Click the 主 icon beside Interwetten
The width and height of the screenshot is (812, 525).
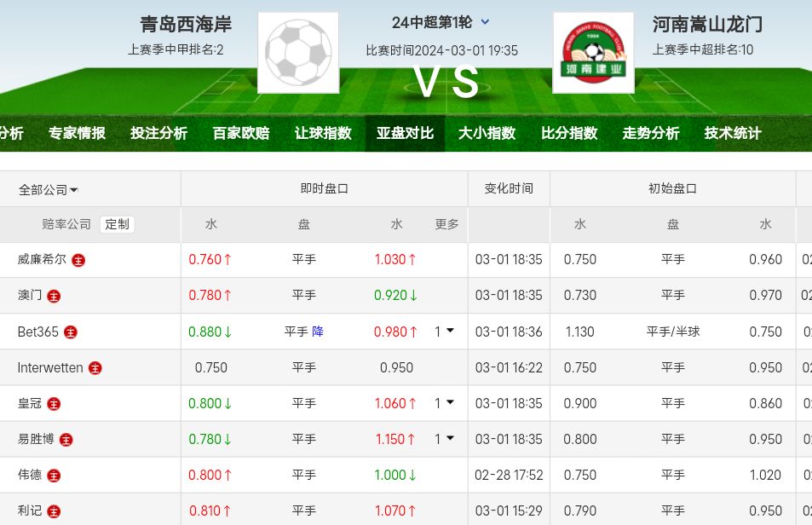[x=95, y=368]
